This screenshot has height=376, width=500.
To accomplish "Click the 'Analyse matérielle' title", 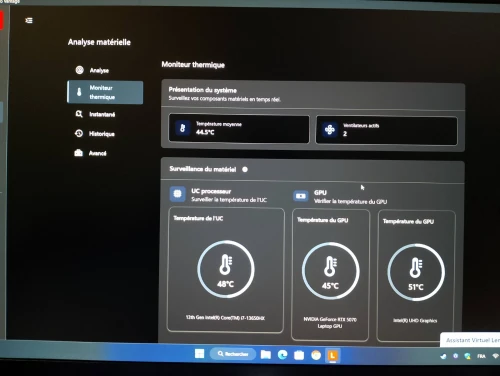I will (99, 42).
